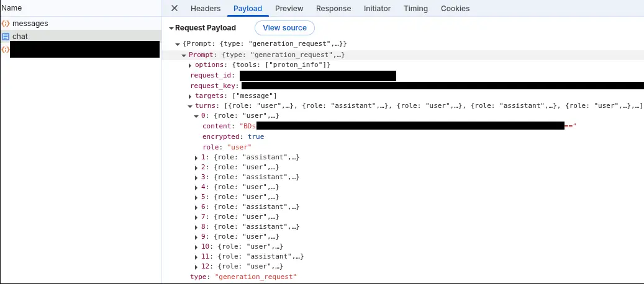This screenshot has height=284, width=644.
Task: Collapse the root Prompt object
Action: point(178,44)
